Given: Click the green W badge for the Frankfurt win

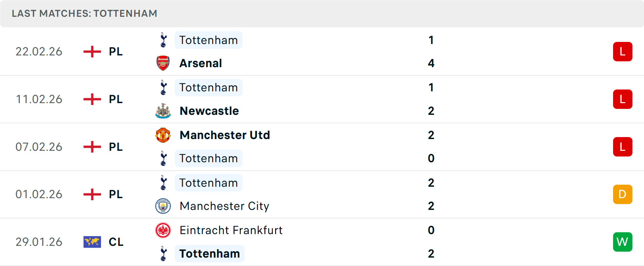Looking at the screenshot, I should coord(623,242).
